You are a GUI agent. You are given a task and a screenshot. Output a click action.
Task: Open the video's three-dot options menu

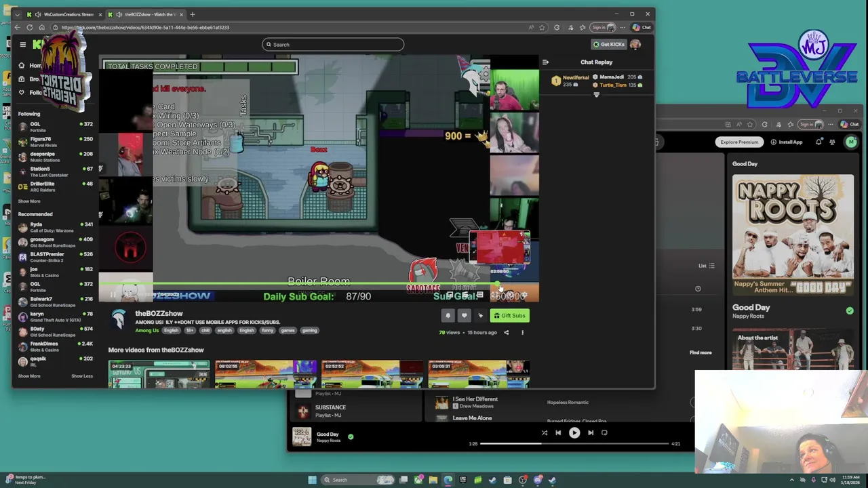coord(522,332)
